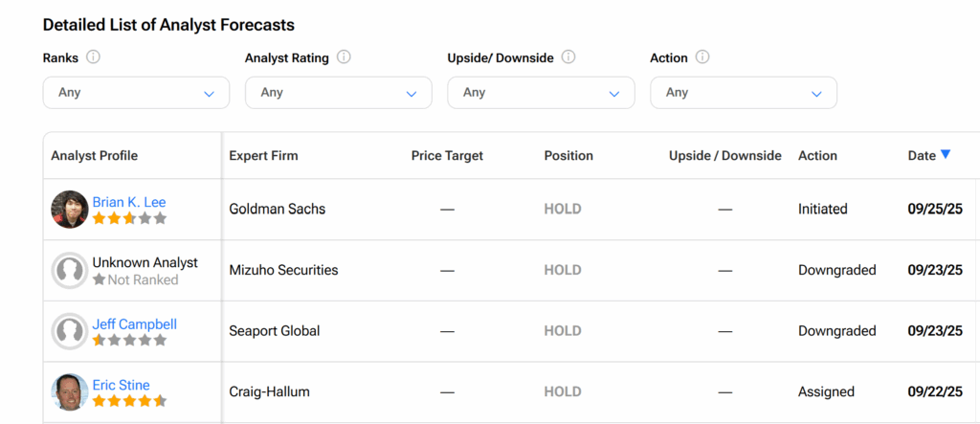This screenshot has width=980, height=424.
Task: Click Brian K. Lee's profile photo
Action: [x=69, y=210]
